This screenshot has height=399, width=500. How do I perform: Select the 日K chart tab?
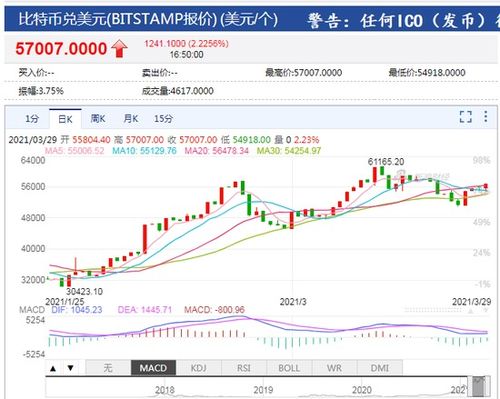(65, 119)
